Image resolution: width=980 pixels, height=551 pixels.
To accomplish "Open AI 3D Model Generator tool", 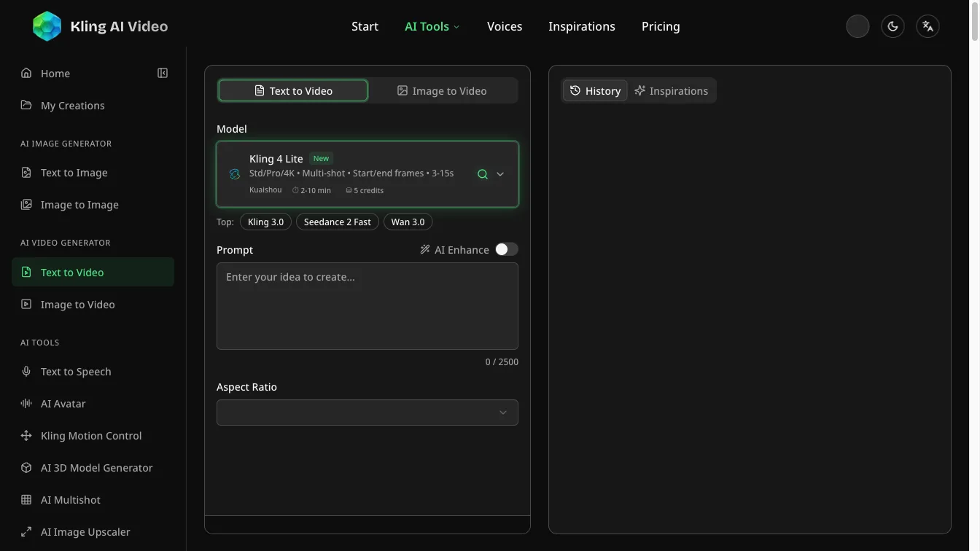I will pyautogui.click(x=93, y=468).
